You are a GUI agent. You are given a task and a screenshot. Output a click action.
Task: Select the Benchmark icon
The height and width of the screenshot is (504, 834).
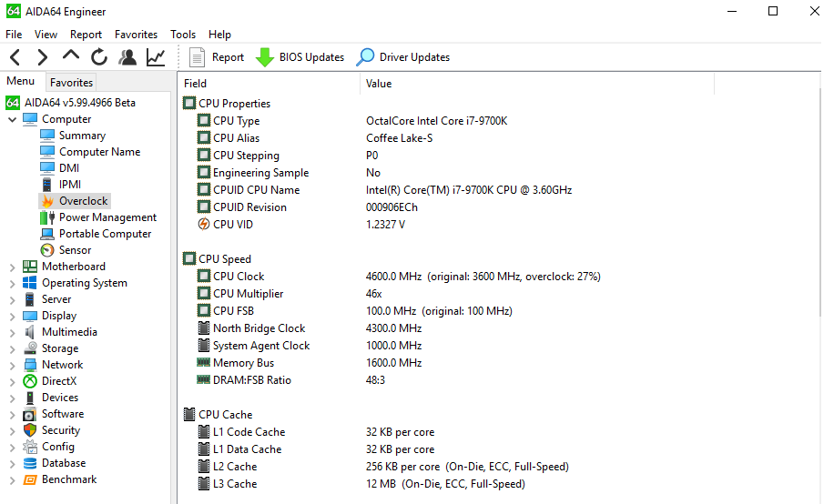(x=30, y=479)
